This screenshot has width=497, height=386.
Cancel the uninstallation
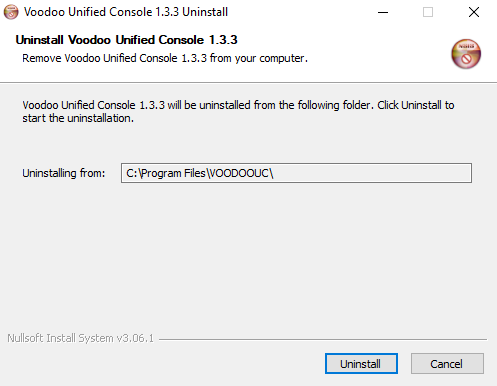pos(447,364)
